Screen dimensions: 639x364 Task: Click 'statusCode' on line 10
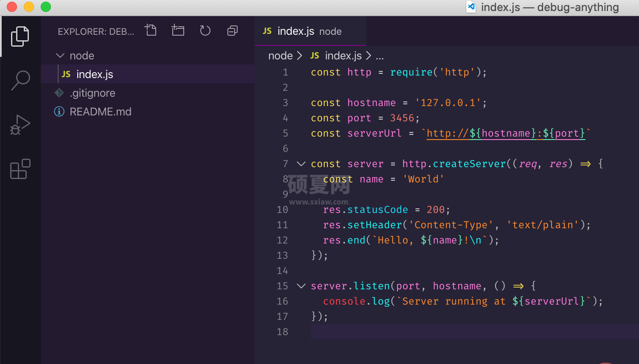(378, 210)
